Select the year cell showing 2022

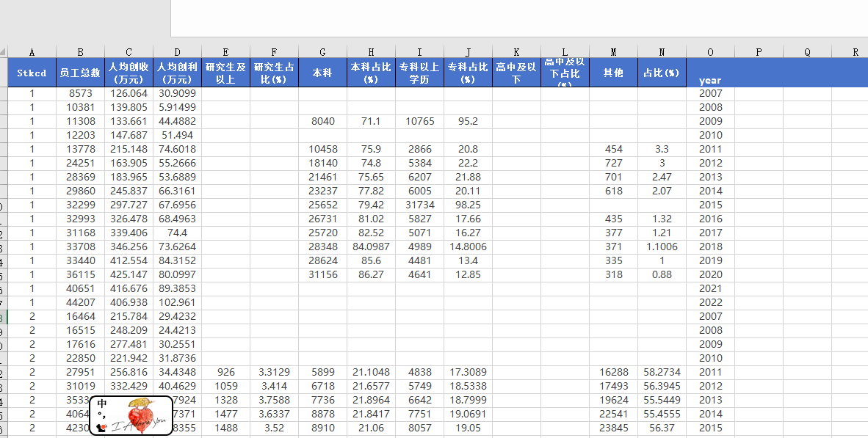pos(710,302)
